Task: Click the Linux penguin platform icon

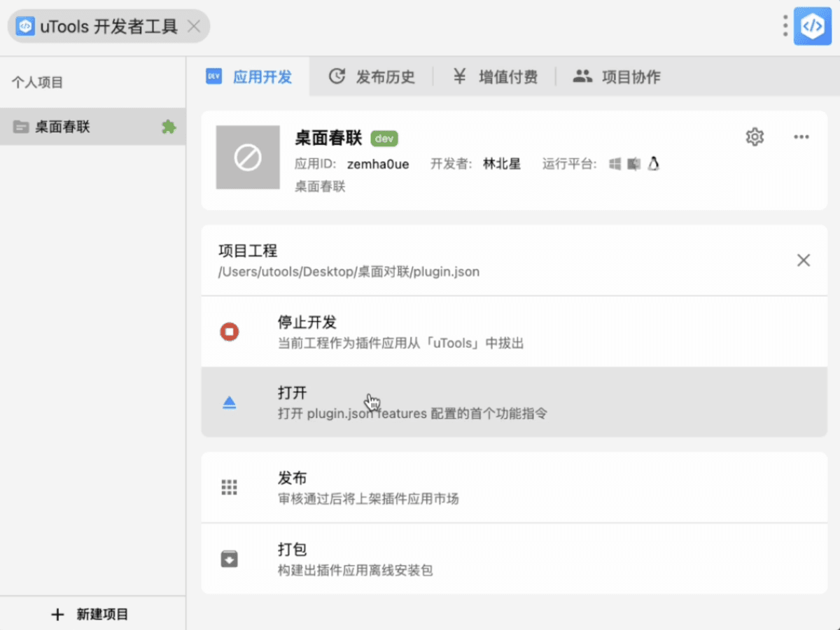Action: pyautogui.click(x=654, y=164)
